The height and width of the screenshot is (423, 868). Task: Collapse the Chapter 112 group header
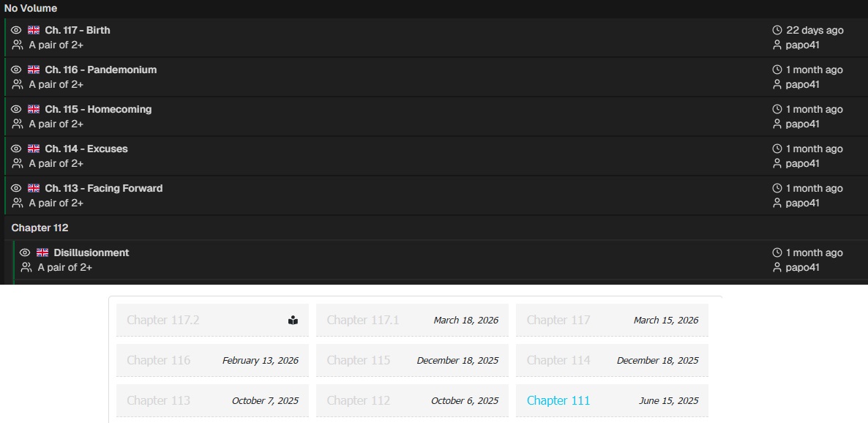point(40,228)
